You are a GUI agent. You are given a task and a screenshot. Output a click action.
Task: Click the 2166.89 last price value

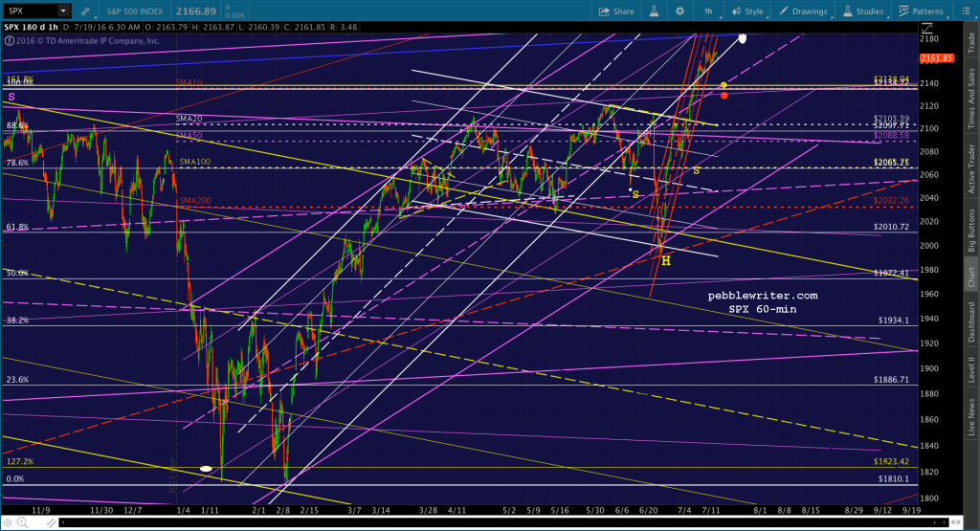[x=195, y=11]
